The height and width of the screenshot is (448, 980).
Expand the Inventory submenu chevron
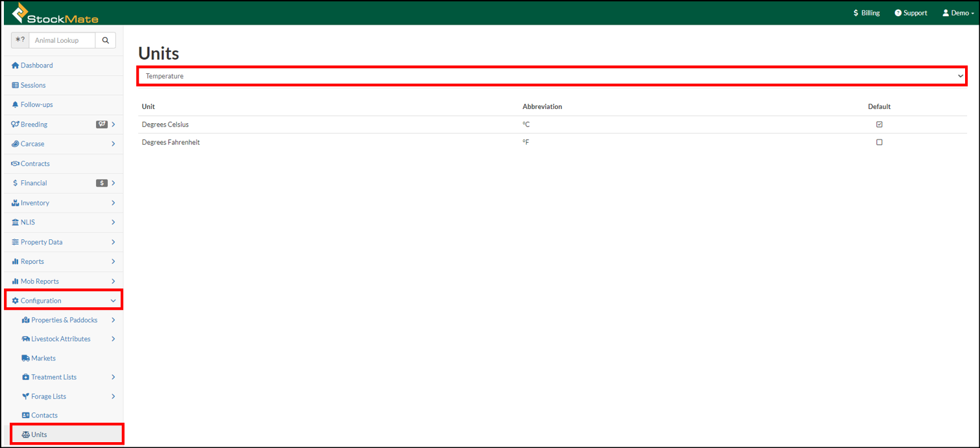click(x=114, y=203)
